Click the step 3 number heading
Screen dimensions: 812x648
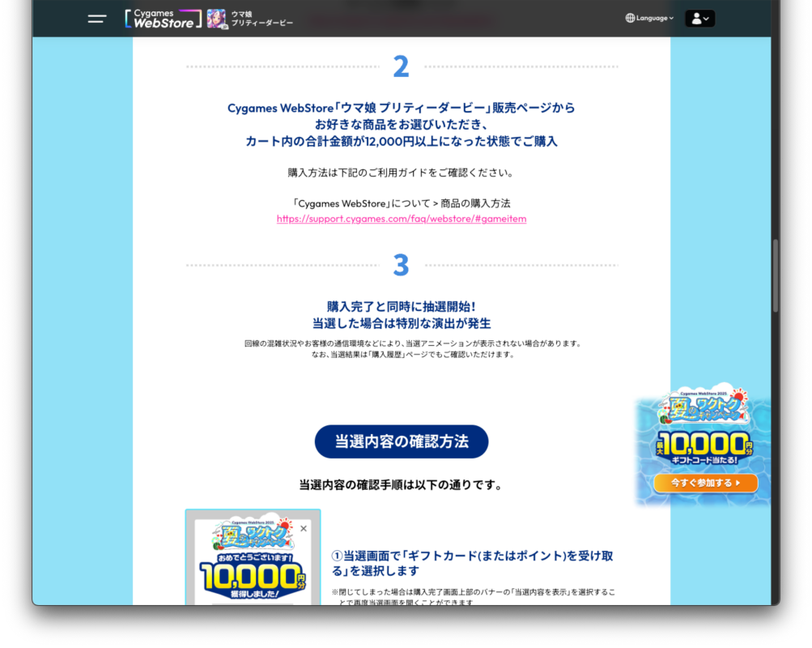coord(401,265)
